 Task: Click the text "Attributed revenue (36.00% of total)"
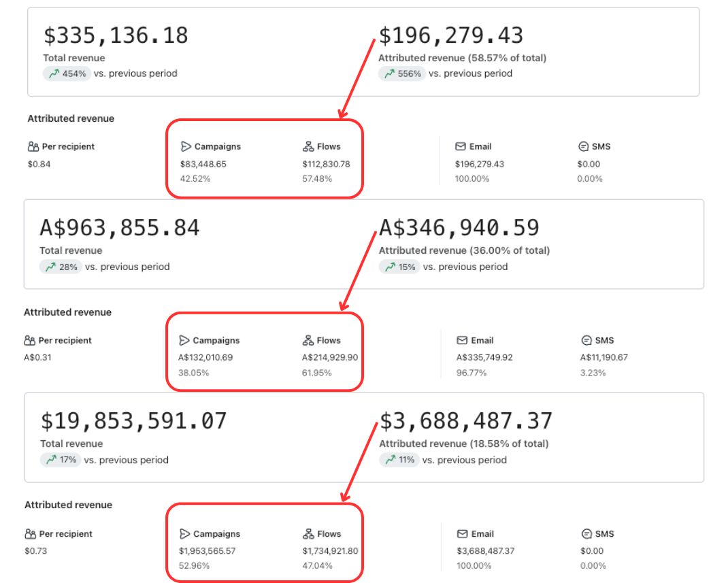click(464, 250)
